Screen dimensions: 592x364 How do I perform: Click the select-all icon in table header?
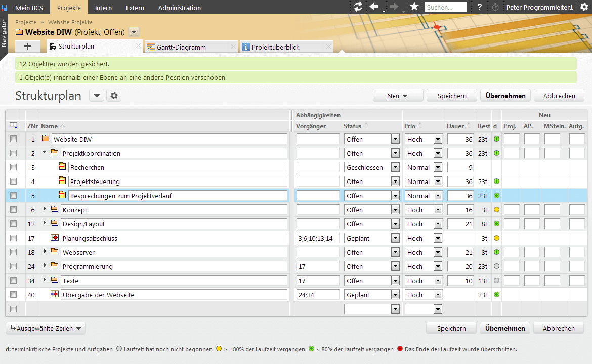(14, 125)
